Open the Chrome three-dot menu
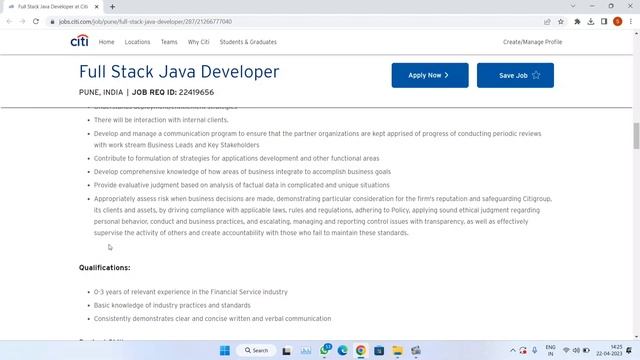The height and width of the screenshot is (360, 640). (x=631, y=22)
